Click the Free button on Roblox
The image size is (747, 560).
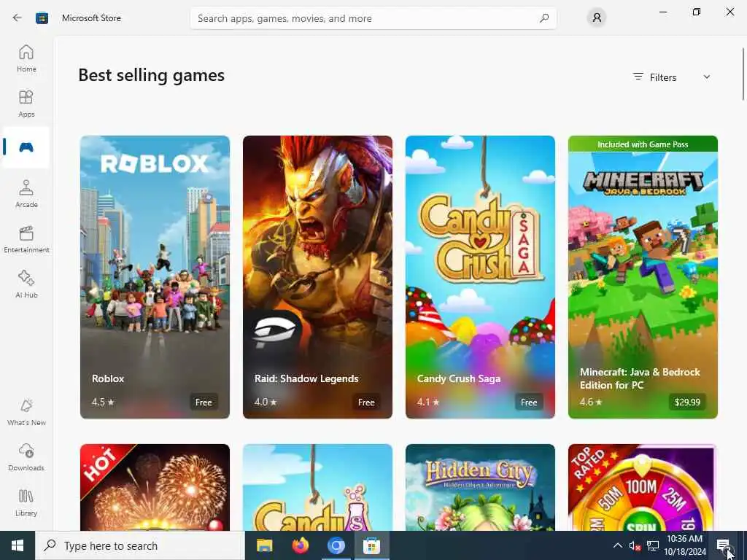[x=204, y=402]
